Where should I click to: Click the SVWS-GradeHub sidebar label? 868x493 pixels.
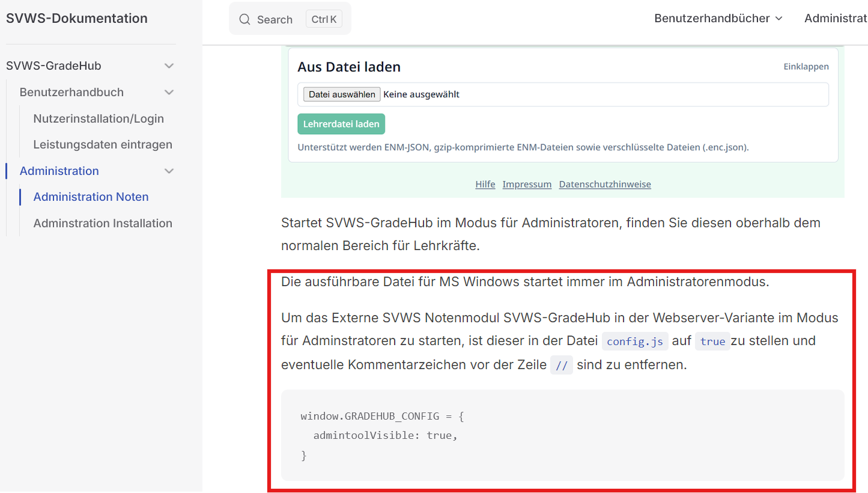tap(53, 66)
